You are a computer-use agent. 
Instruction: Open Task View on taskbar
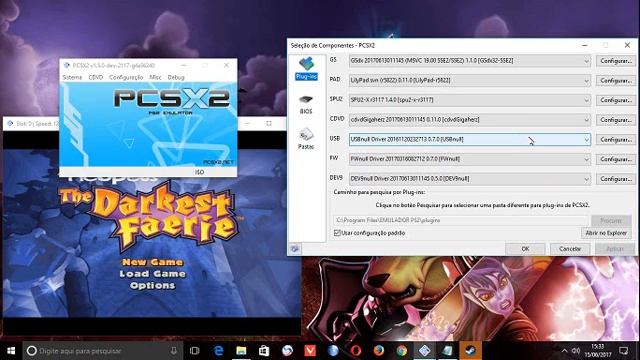pyautogui.click(x=195, y=351)
